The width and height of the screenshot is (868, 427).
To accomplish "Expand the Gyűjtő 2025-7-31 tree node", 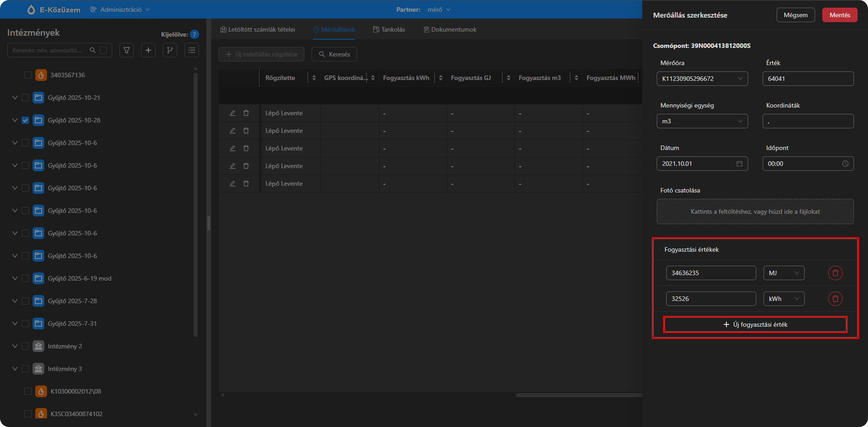I will (x=15, y=324).
